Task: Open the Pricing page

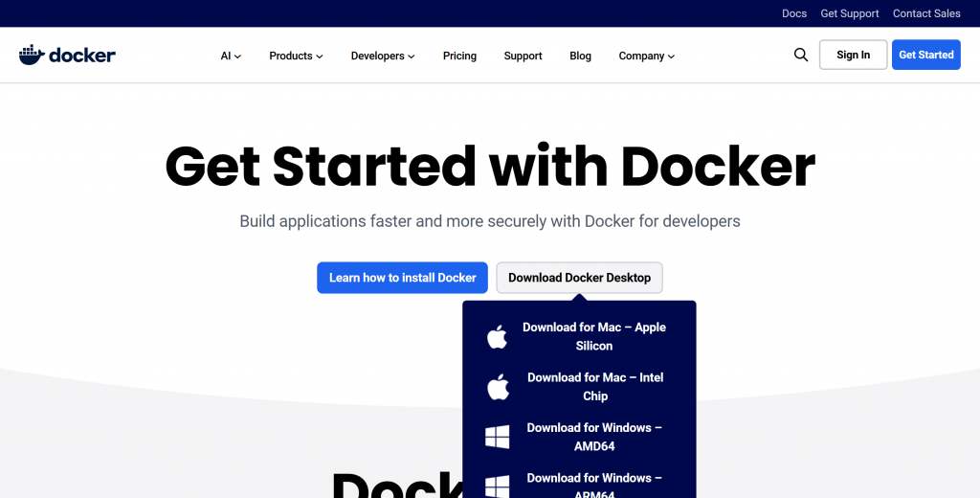Action: [459, 56]
